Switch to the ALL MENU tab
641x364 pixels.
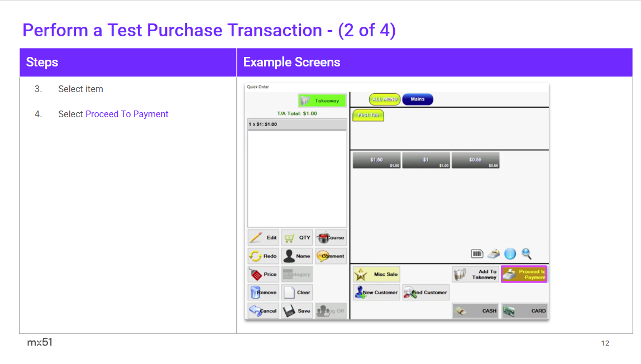pos(385,99)
